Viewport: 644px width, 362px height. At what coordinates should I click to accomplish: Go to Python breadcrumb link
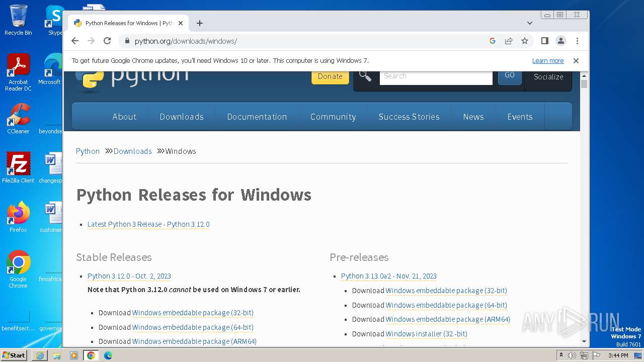tap(88, 151)
